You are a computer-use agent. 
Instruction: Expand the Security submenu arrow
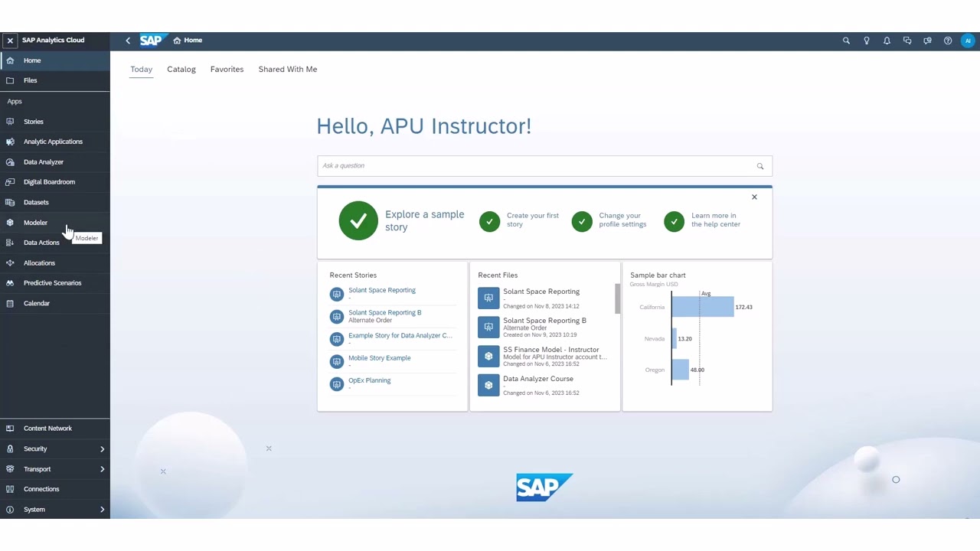tap(102, 449)
